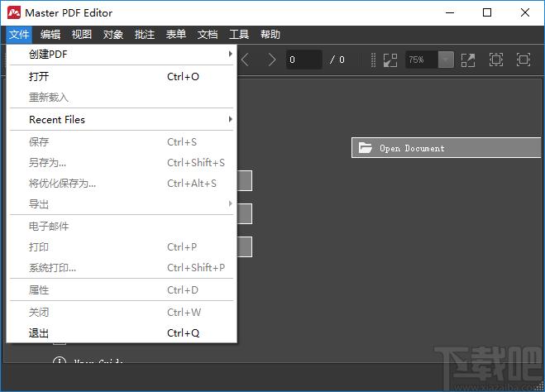Choose 系统打印... menu entry
This screenshot has height=392, width=545.
click(x=121, y=268)
